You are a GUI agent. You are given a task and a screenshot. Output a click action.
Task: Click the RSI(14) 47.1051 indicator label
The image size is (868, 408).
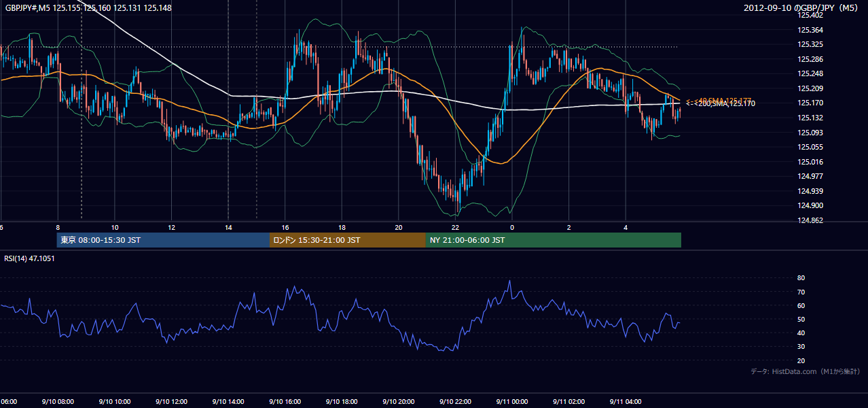click(30, 258)
